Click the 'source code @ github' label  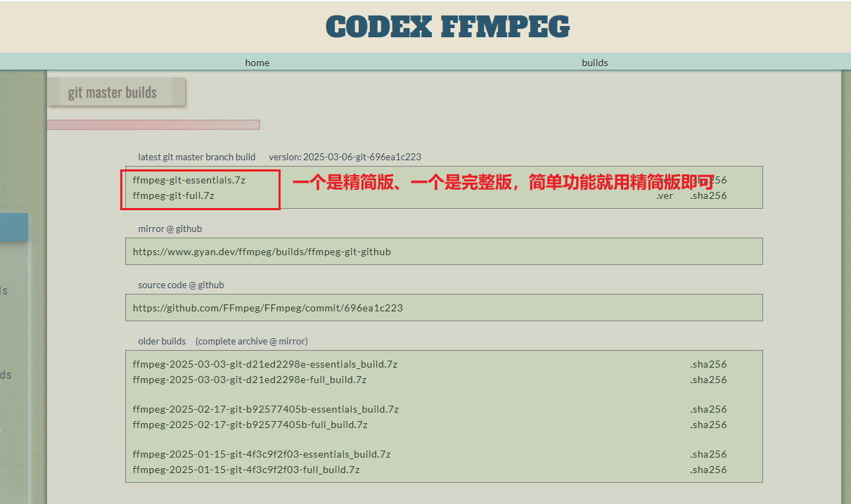tap(181, 285)
